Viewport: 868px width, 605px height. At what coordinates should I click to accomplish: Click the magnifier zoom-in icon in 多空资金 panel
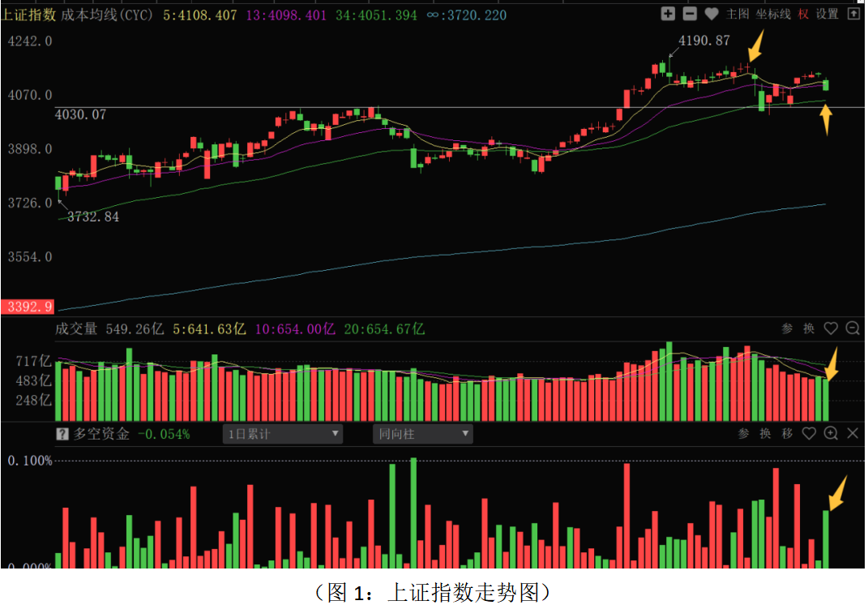[x=831, y=434]
